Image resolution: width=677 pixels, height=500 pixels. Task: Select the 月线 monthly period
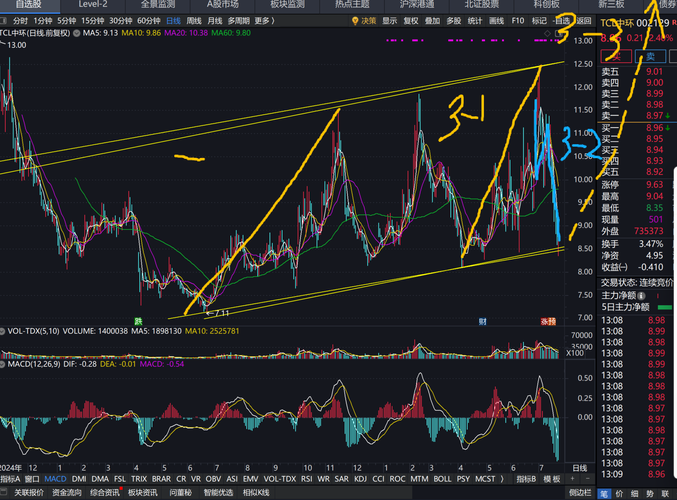215,21
